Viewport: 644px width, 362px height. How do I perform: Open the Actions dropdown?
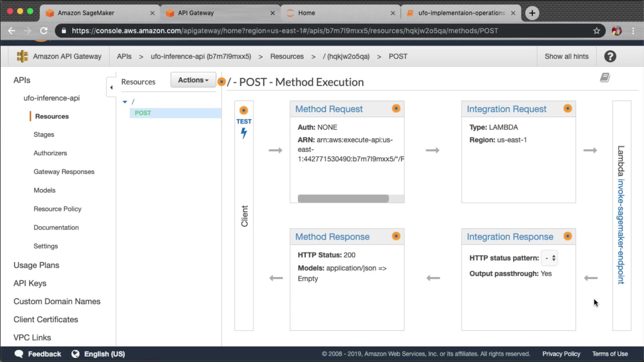[193, 80]
